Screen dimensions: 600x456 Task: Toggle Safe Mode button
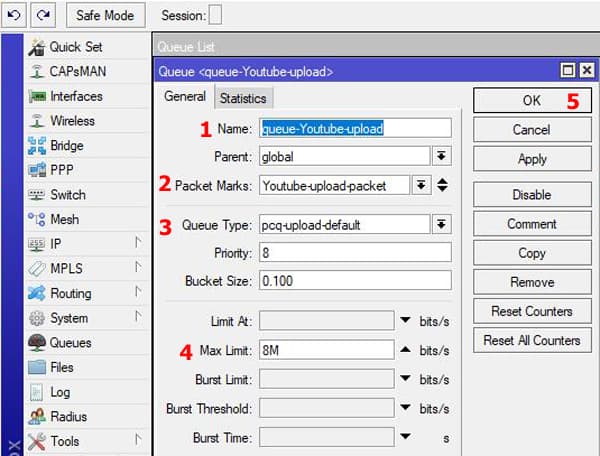106,15
